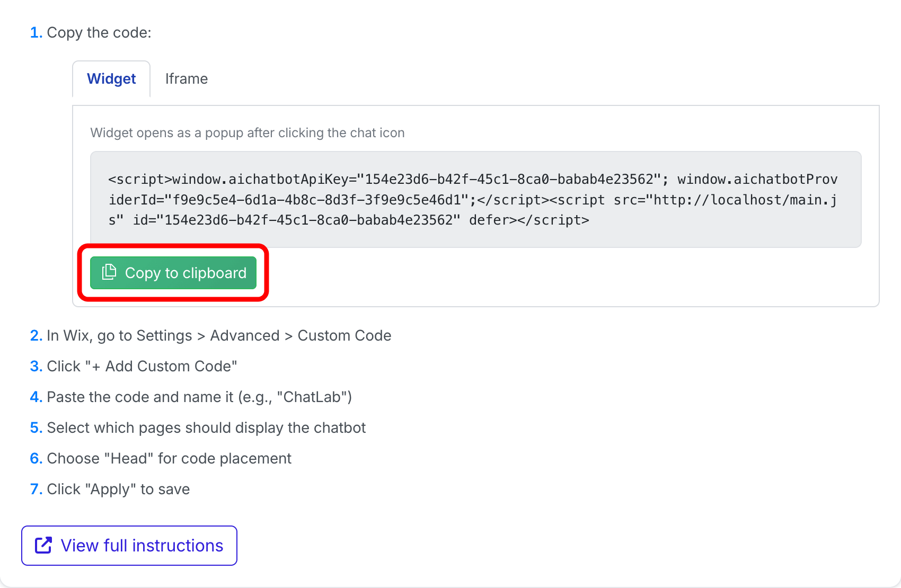The image size is (901, 588).
Task: Select the step about which pages display chatbot
Action: pos(206,428)
